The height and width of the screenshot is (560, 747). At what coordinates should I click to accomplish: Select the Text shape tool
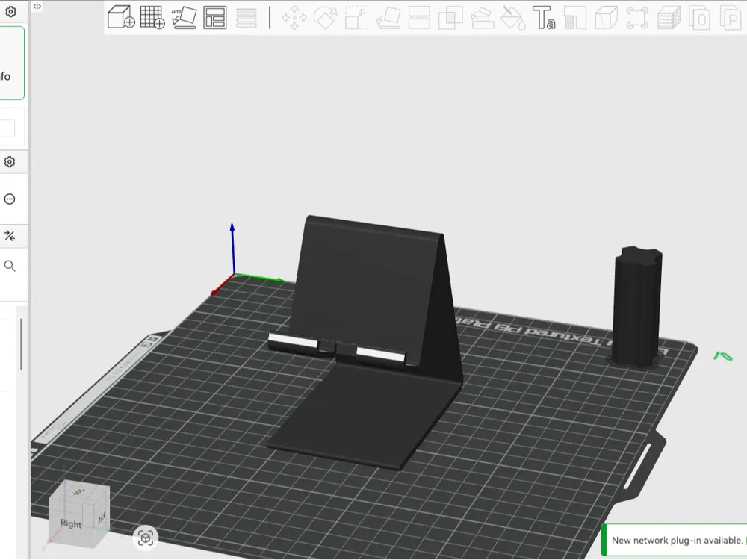coord(544,18)
